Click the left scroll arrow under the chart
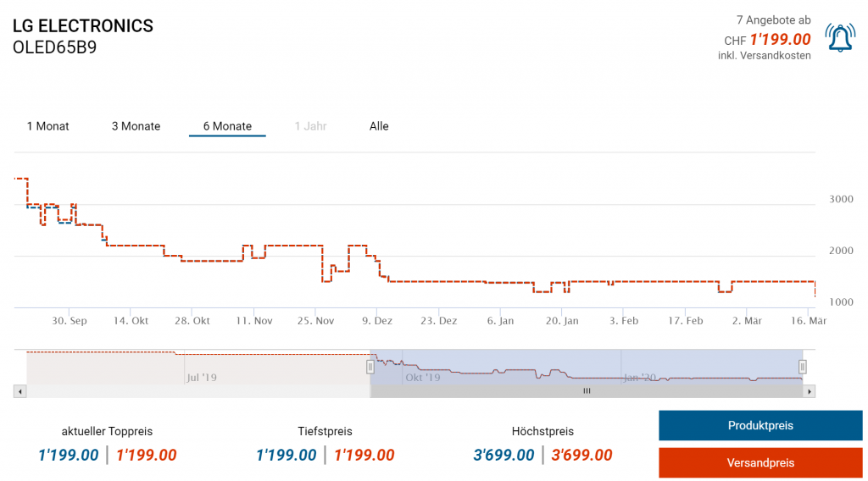This screenshot has height=481, width=868. tap(20, 391)
